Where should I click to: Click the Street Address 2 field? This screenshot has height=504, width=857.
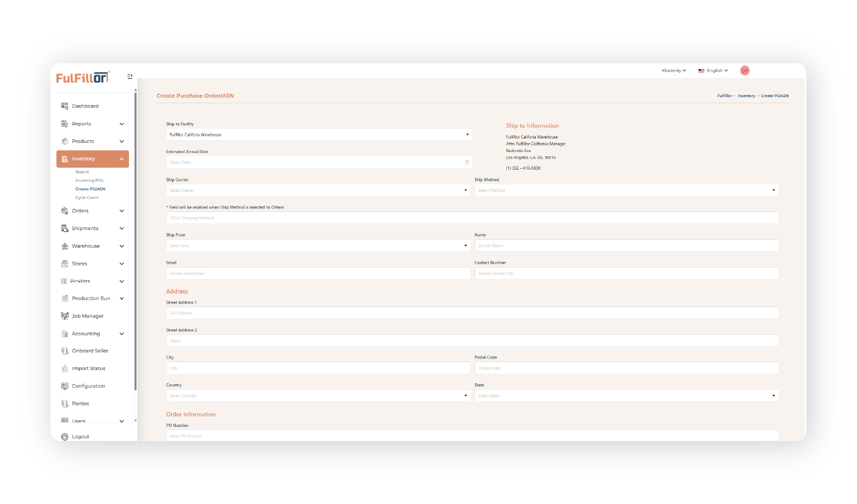click(x=473, y=341)
